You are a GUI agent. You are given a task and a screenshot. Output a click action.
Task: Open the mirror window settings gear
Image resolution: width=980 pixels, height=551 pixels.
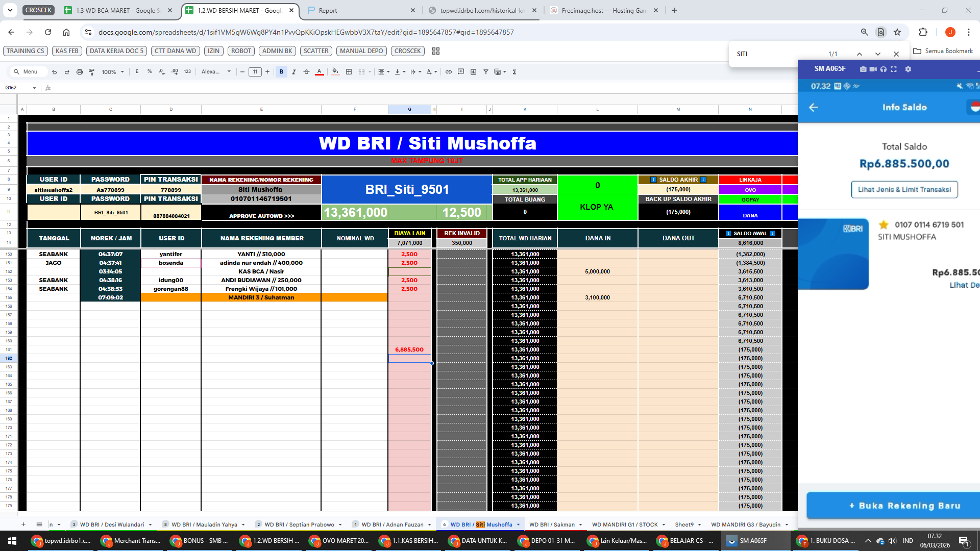908,69
